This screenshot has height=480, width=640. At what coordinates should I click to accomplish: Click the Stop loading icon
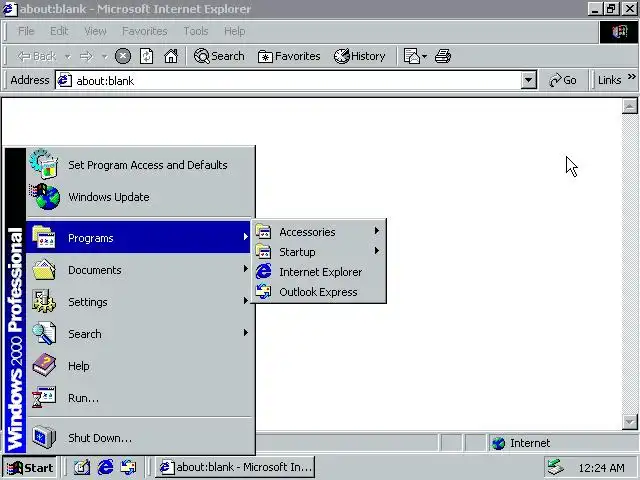pos(123,56)
